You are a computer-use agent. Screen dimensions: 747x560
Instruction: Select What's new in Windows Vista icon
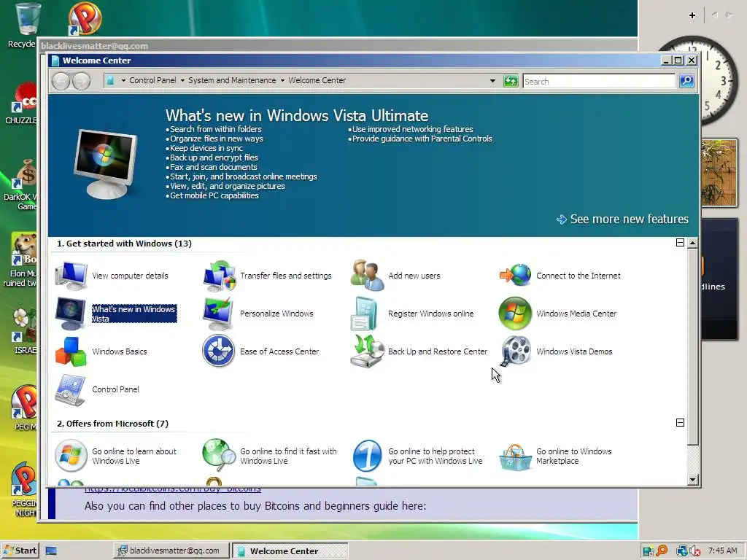71,314
